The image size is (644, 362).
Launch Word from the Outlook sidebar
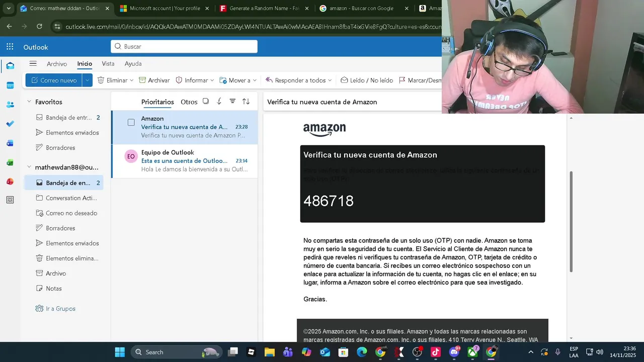pos(10,143)
